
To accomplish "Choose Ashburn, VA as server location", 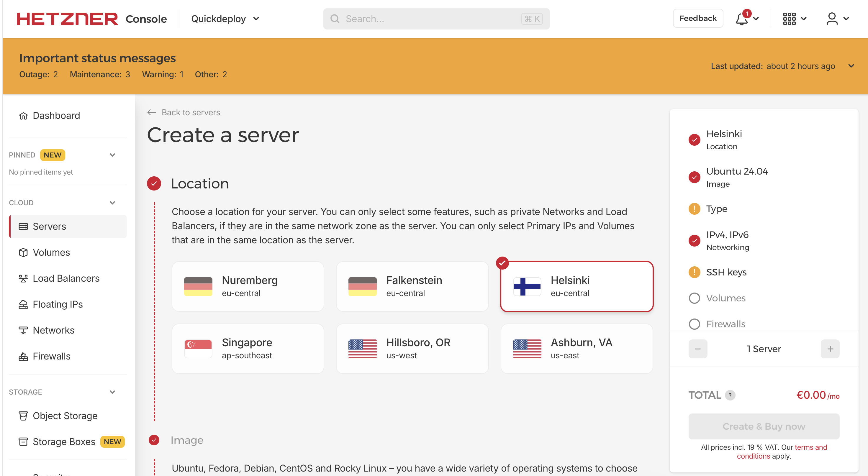I will [577, 348].
